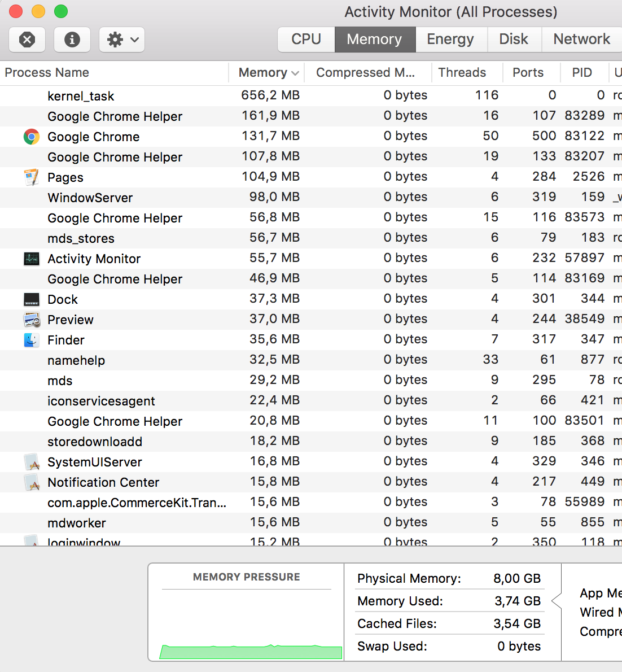622x672 pixels.
Task: Select Google Chrome Helper using 46,9 MB
Action: (115, 279)
